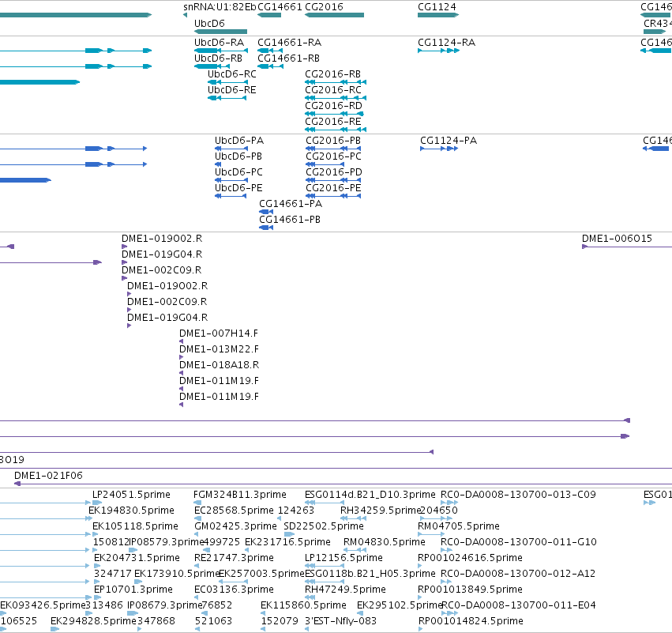Open the DME1-018A18.R feature label

(219, 365)
